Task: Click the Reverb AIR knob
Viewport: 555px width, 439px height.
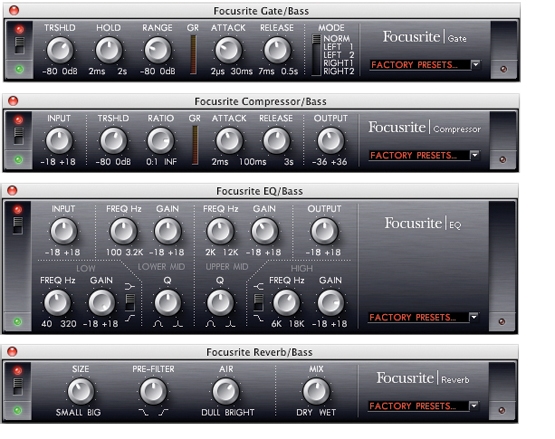Action: coord(225,391)
